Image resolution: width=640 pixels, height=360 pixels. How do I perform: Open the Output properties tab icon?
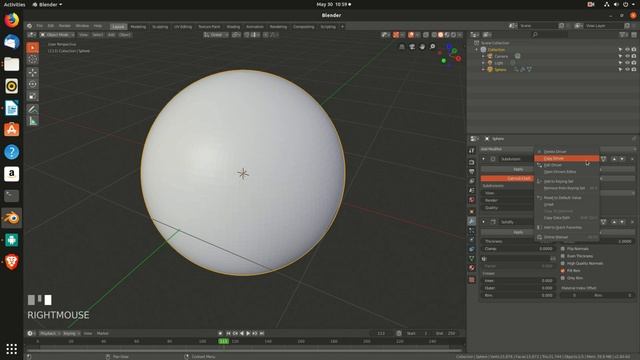pos(471,172)
